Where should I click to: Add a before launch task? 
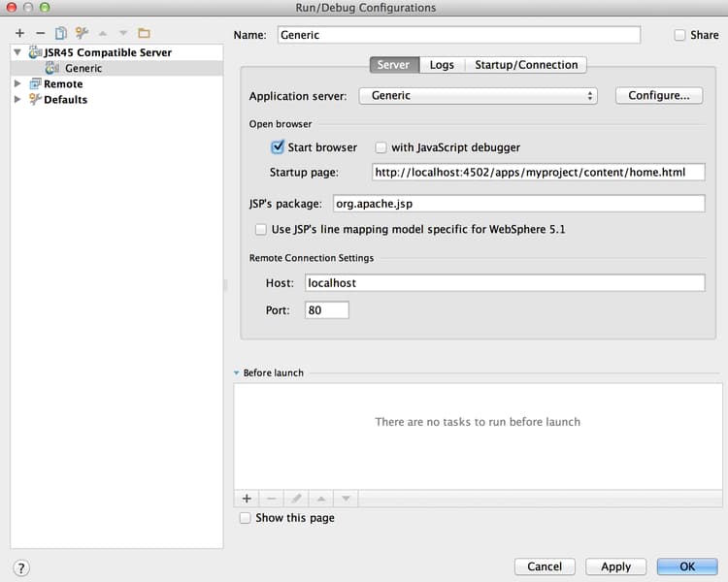[247, 498]
